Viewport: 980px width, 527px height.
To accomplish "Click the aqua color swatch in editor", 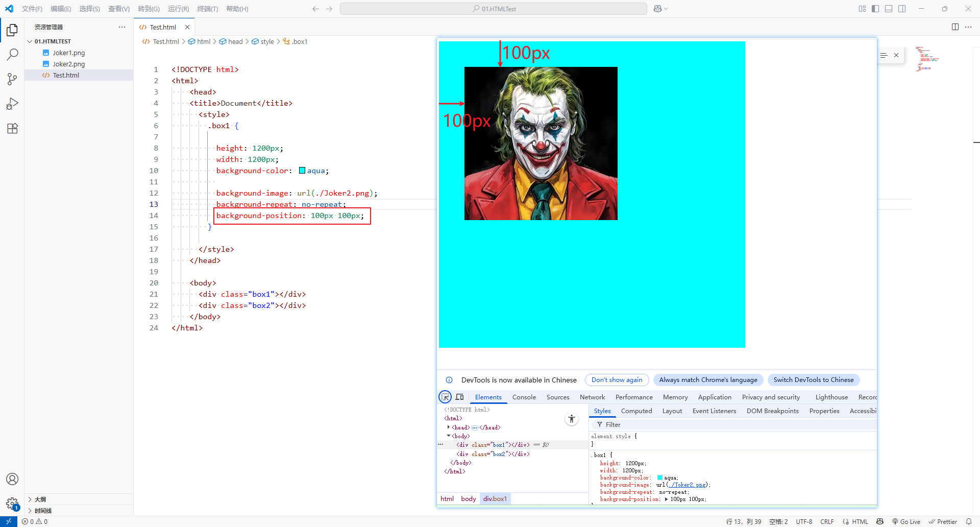I will pos(302,171).
